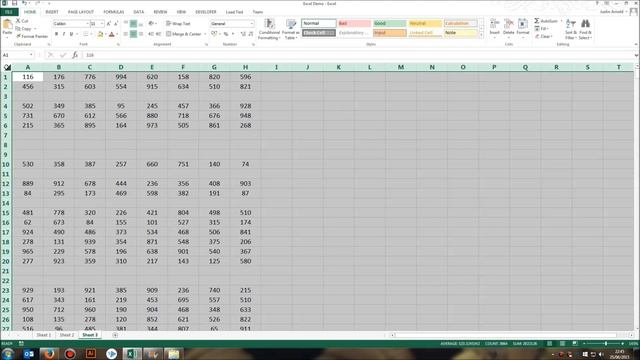640x360 pixels.
Task: Click the Orientation text-angle icon
Action: [x=151, y=24]
